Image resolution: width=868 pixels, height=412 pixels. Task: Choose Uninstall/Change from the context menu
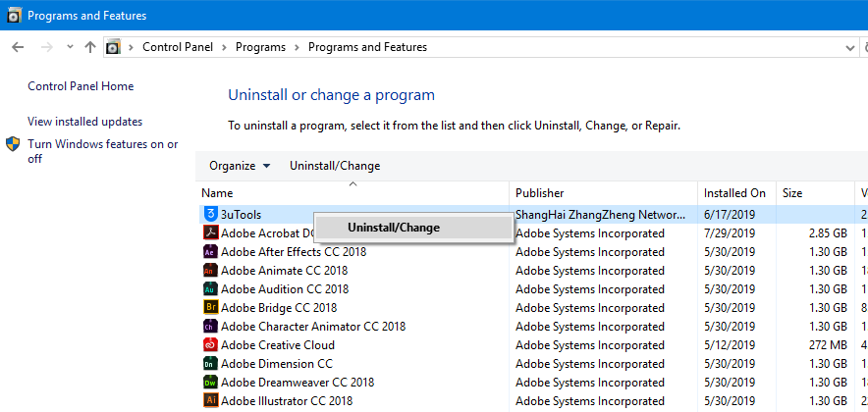tap(394, 228)
